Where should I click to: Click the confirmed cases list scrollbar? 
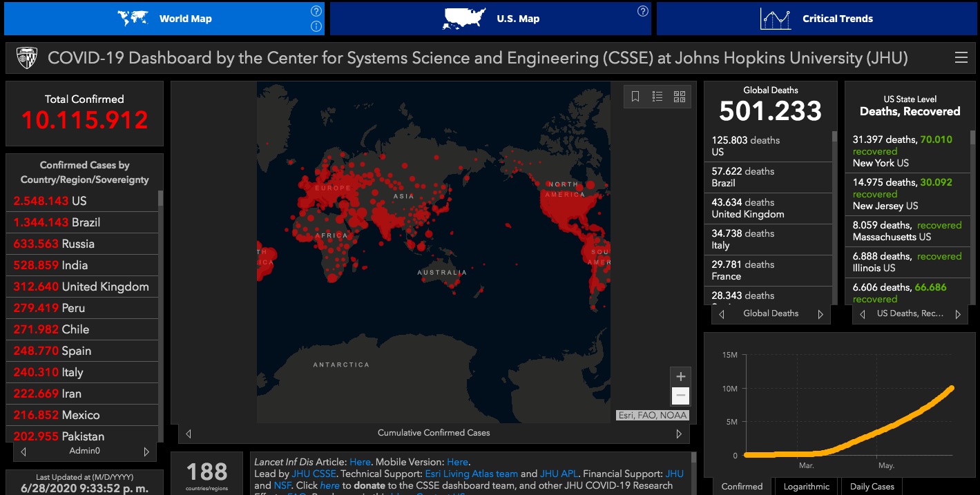point(161,199)
